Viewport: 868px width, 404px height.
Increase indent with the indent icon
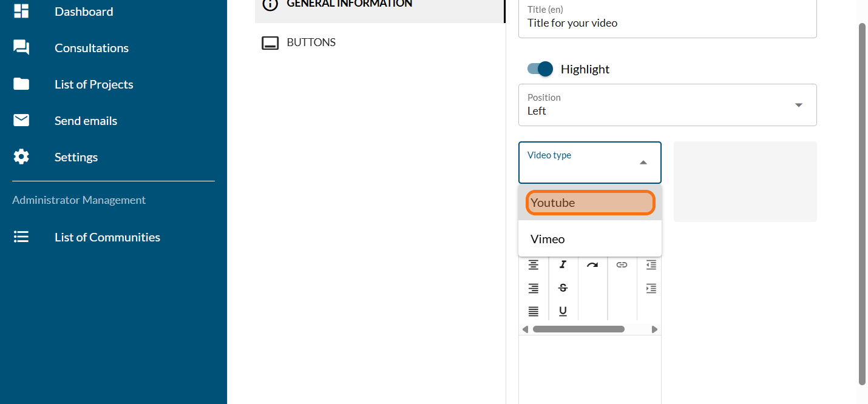coord(651,288)
